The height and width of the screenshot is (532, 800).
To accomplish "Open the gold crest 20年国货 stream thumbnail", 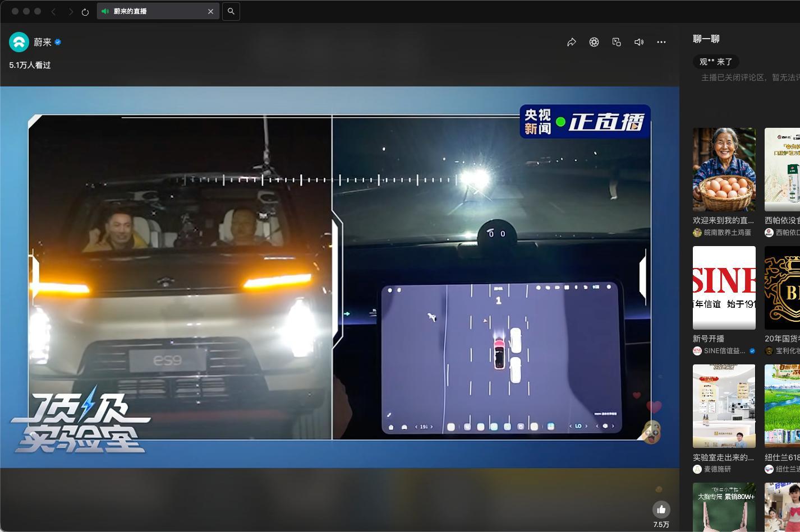I will (782, 288).
